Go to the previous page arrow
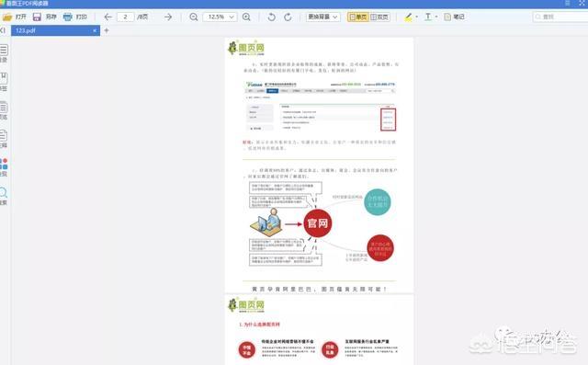Image resolution: width=588 pixels, height=365 pixels. (x=108, y=17)
